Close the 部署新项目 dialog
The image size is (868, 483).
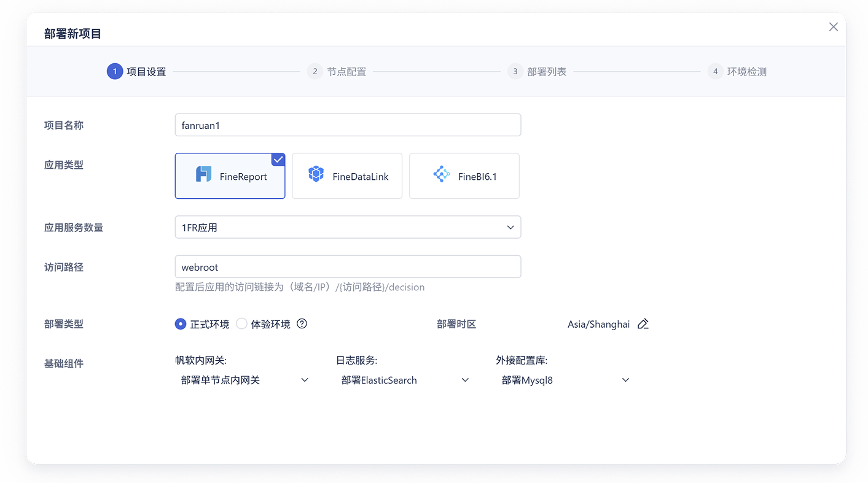point(833,27)
